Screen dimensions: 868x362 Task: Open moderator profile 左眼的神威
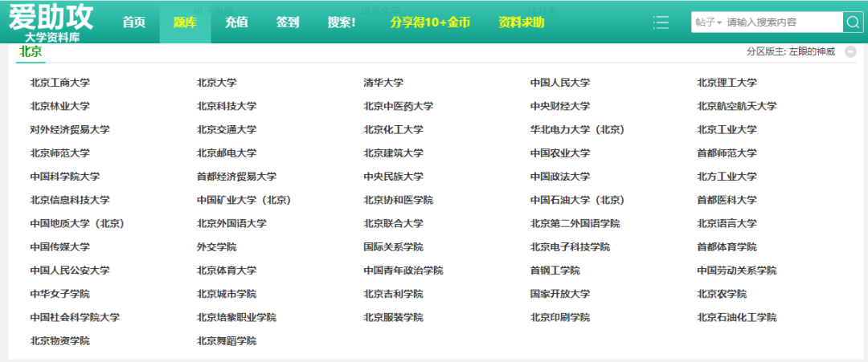[x=812, y=52]
